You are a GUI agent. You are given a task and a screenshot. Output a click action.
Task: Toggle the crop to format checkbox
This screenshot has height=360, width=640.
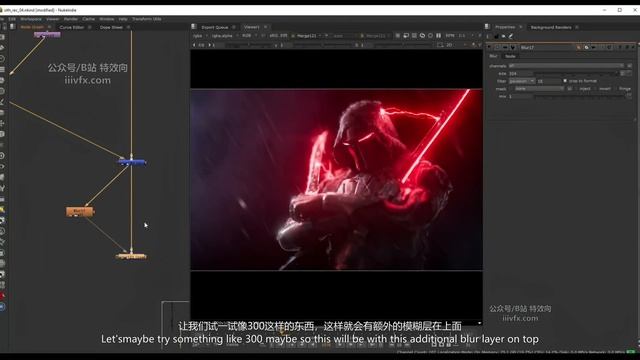(565, 80)
